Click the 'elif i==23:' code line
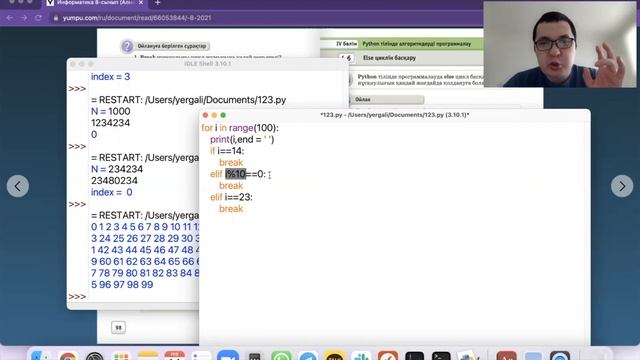 [231, 197]
